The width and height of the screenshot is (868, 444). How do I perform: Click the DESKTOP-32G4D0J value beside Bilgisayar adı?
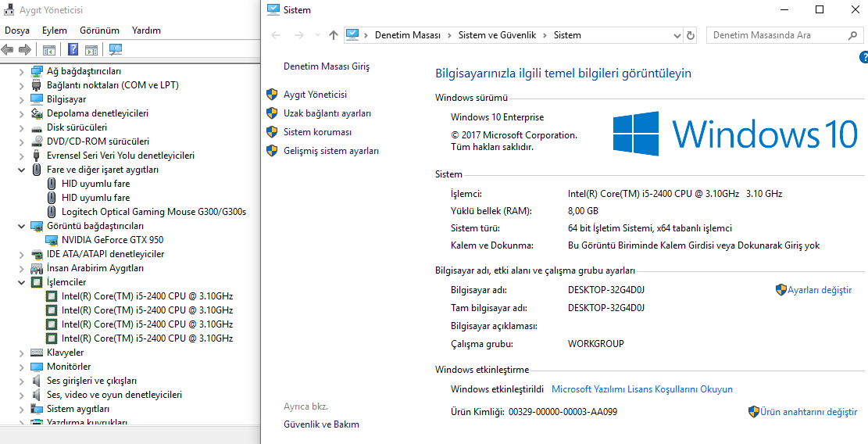[607, 290]
